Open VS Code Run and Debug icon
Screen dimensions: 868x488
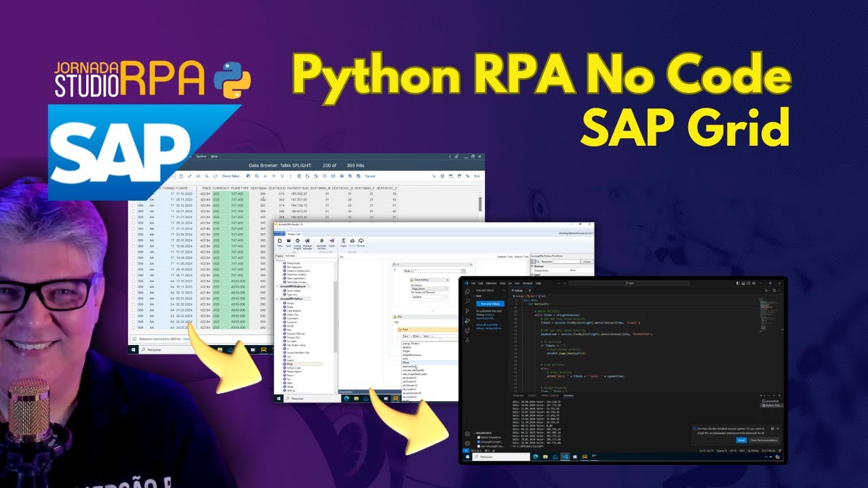tap(467, 321)
